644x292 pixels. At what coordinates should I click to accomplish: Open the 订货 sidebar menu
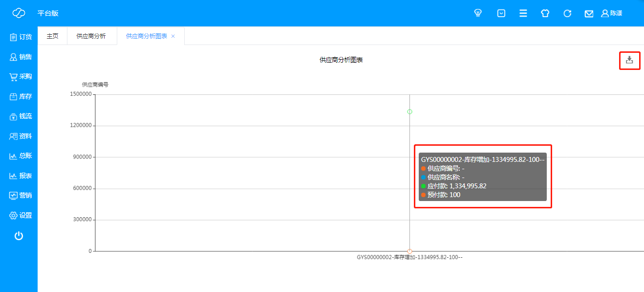[21, 37]
